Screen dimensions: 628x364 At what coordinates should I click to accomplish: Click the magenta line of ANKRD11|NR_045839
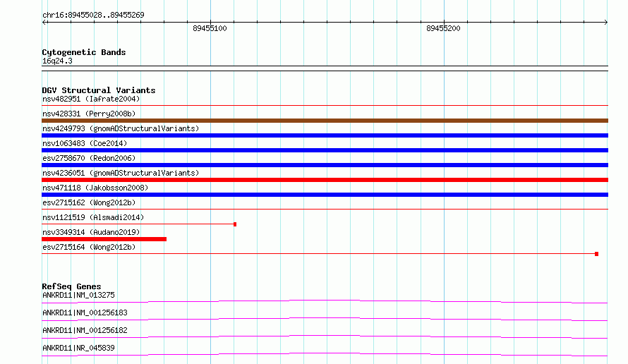pyautogui.click(x=325, y=354)
